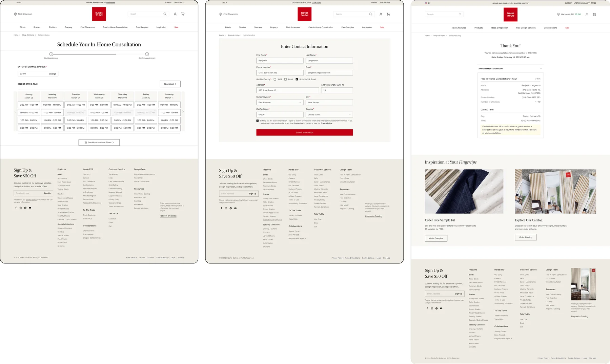
Task: Click catalog image above Explore Our Catalog
Action: [555, 192]
